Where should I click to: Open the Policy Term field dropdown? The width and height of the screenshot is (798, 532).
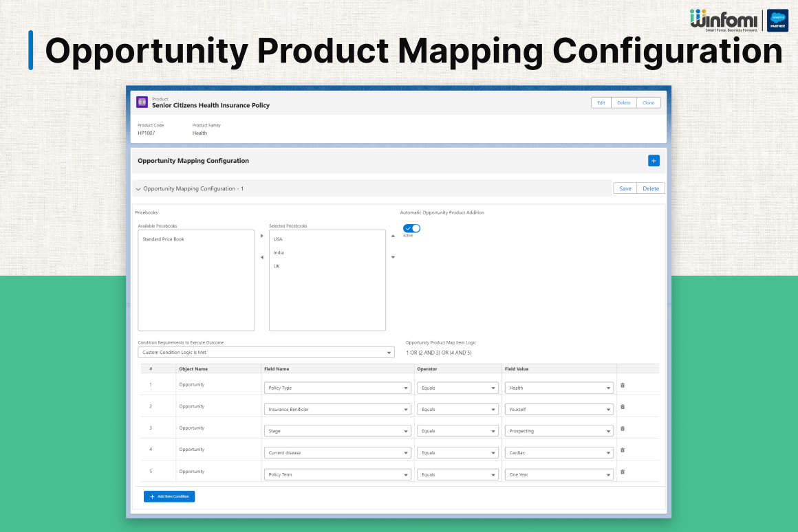(x=337, y=474)
